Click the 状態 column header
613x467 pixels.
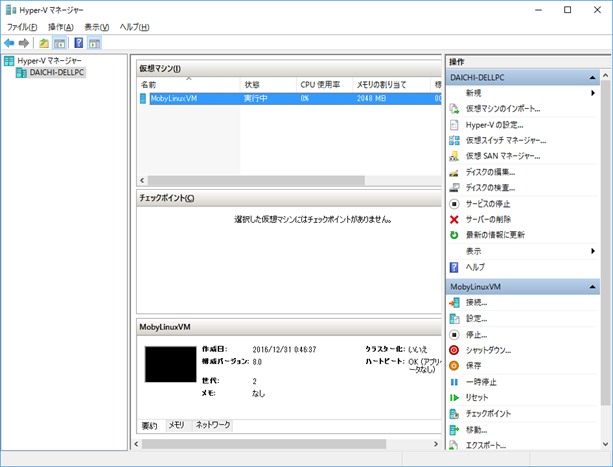pyautogui.click(x=268, y=84)
